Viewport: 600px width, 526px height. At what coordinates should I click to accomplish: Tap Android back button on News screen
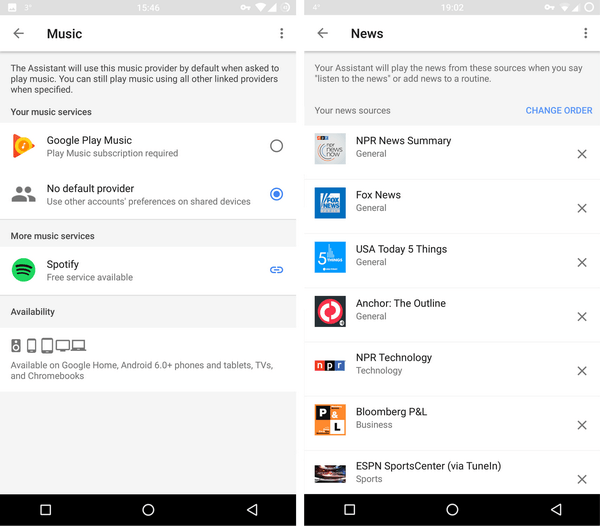coord(556,510)
